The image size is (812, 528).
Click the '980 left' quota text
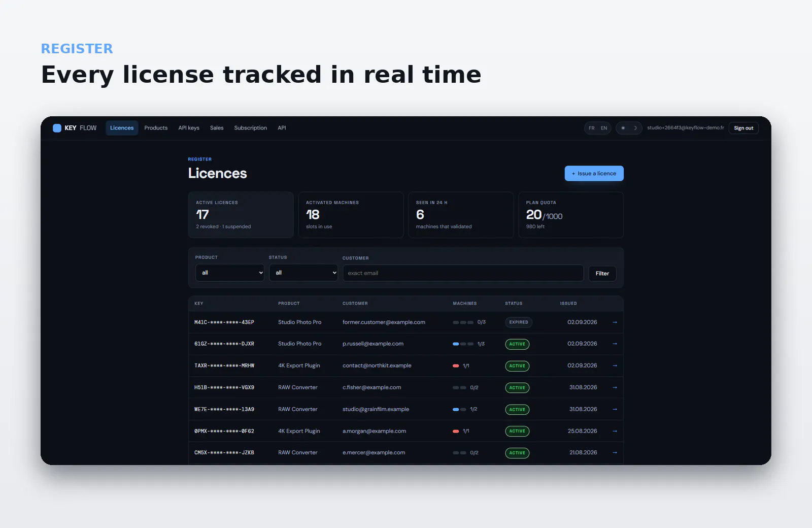[x=535, y=226]
